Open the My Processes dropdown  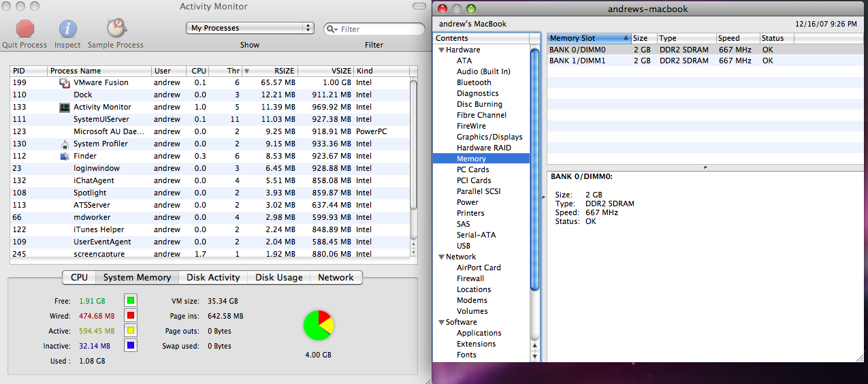click(x=250, y=28)
